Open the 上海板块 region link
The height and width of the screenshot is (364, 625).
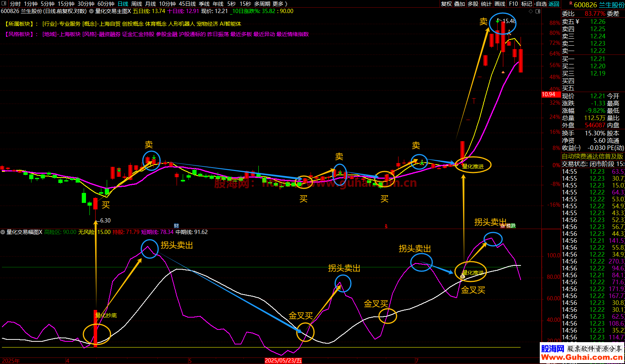pyautogui.click(x=70, y=34)
